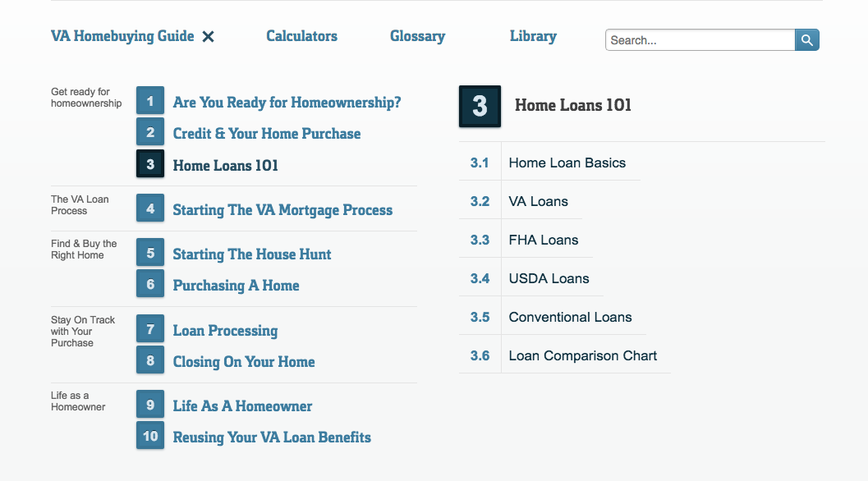This screenshot has height=481, width=868.
Task: Open the Glossary menu item
Action: point(417,36)
